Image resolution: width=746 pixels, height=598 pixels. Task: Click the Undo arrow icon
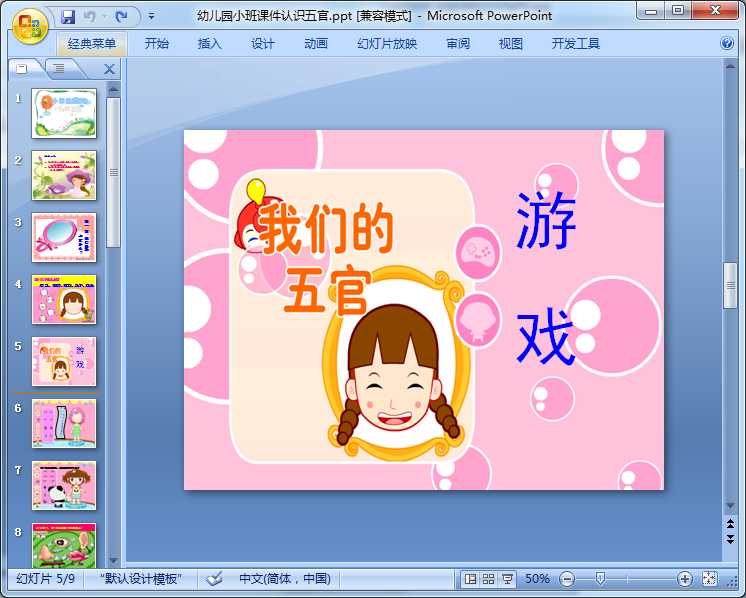(89, 16)
